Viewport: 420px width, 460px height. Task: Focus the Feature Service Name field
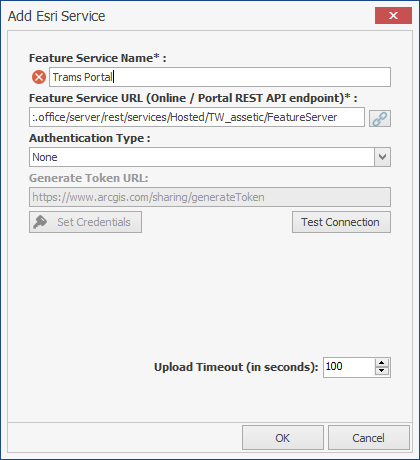(220, 77)
